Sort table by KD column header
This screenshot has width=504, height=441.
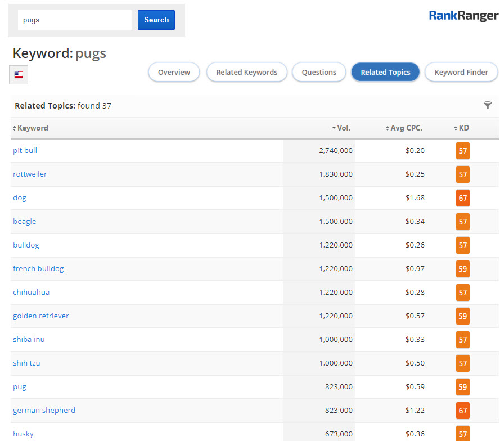463,128
